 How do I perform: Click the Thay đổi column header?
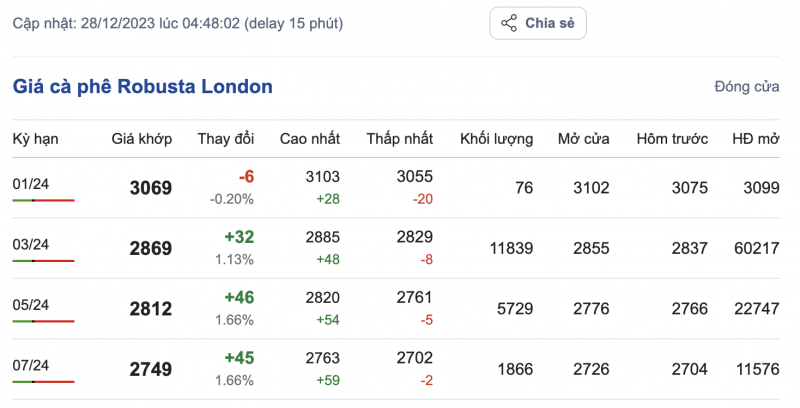pyautogui.click(x=226, y=139)
